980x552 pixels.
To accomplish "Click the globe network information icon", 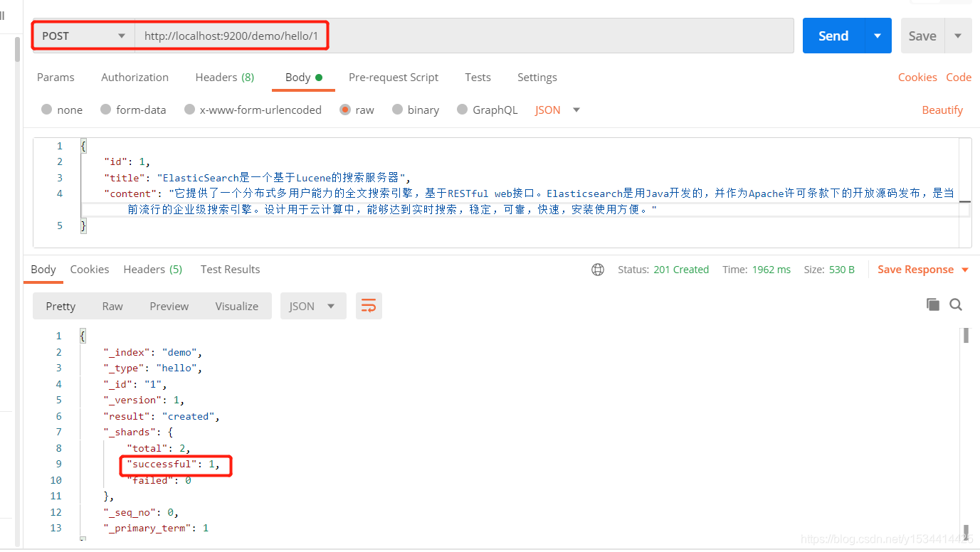I will tap(598, 270).
